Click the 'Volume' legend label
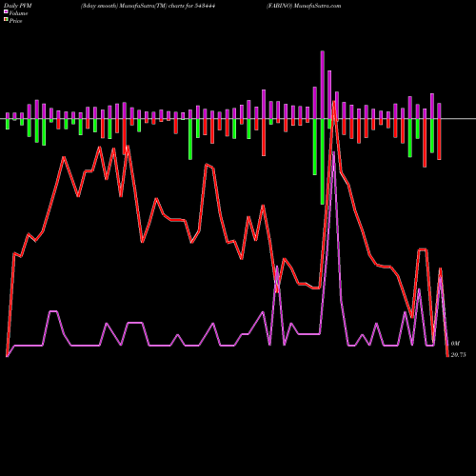This screenshot has height=476, width=476. [x=18, y=13]
